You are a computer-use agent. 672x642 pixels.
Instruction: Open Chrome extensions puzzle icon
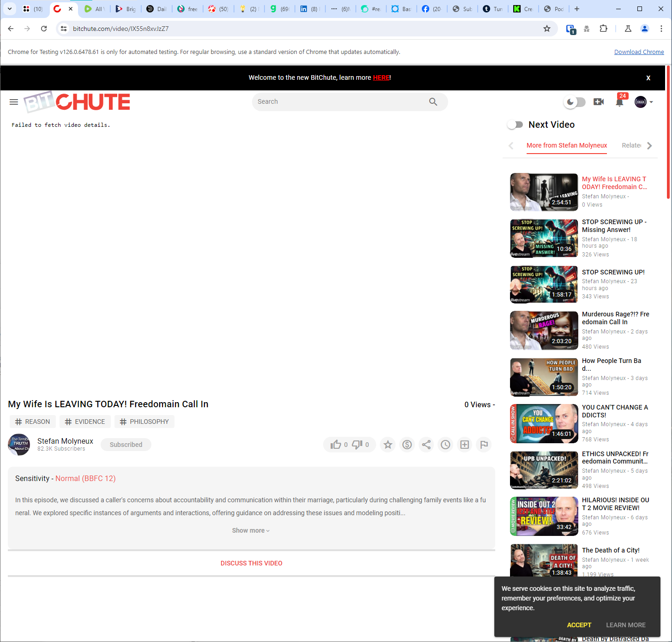tap(603, 29)
